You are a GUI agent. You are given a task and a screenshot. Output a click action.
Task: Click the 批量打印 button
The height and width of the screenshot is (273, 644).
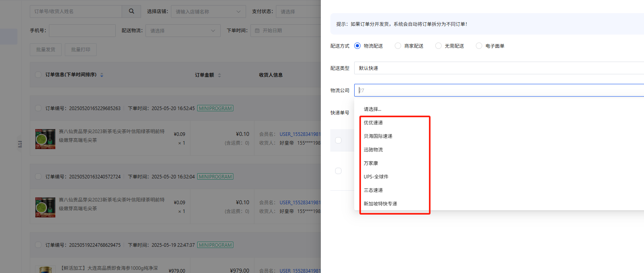click(x=81, y=50)
